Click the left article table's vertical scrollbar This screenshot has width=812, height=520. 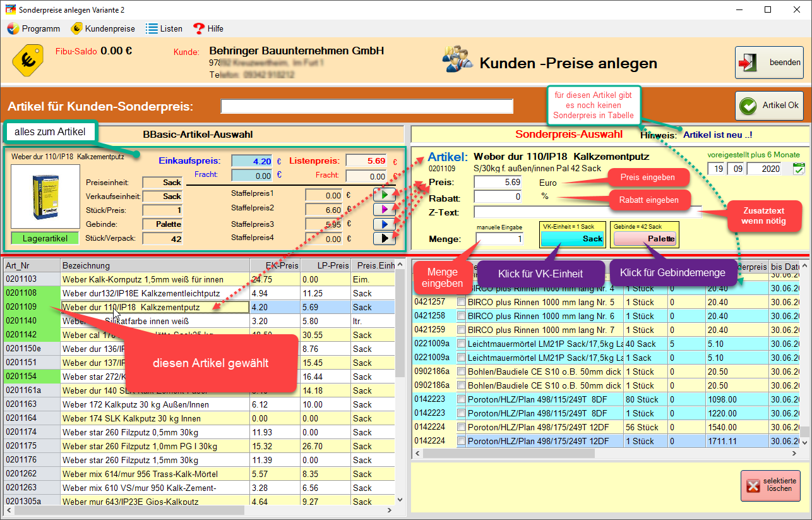(x=400, y=382)
